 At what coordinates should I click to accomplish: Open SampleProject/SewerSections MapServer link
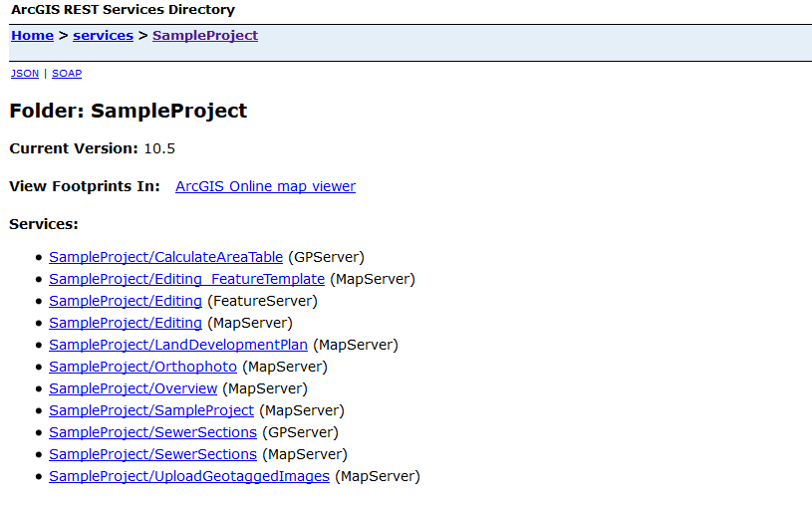pyautogui.click(x=152, y=454)
